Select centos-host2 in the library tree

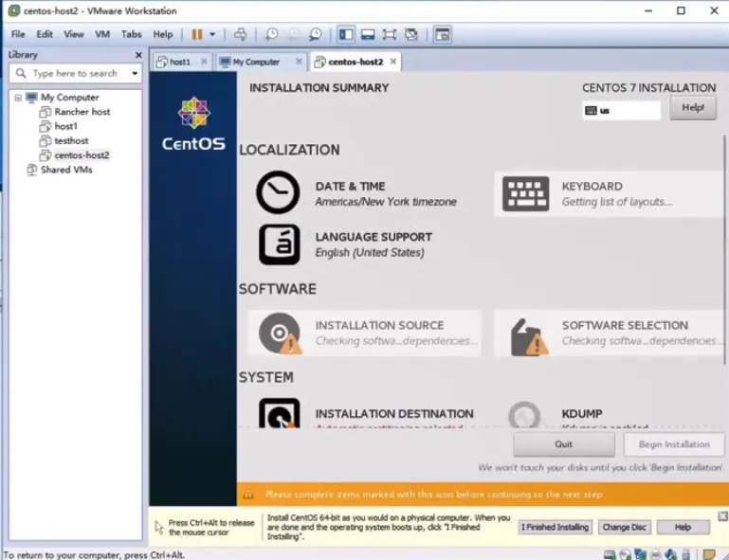[x=74, y=155]
